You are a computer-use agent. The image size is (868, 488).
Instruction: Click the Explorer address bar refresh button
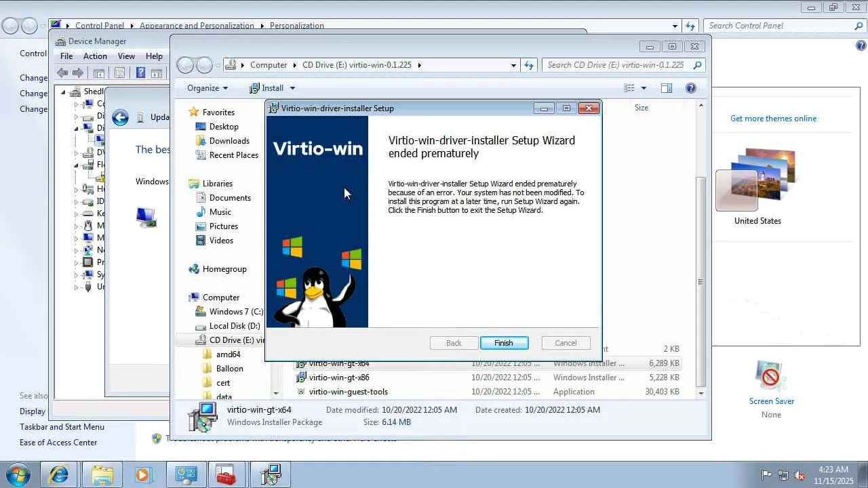click(530, 65)
